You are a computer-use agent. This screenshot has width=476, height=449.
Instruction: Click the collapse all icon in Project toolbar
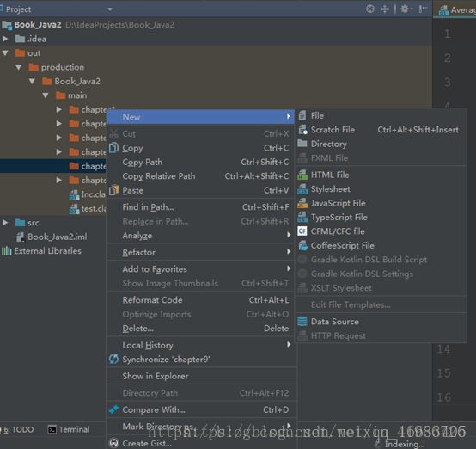pos(385,9)
